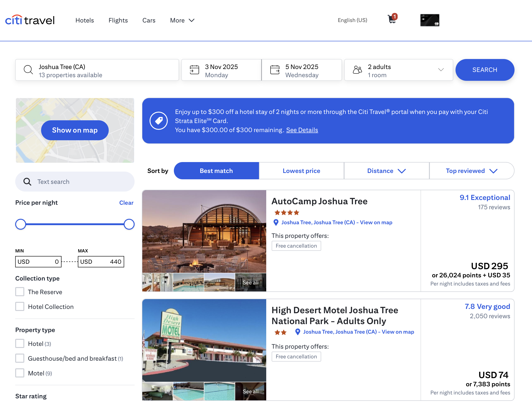Click the USD 295 price
532x404 pixels.
click(x=489, y=266)
